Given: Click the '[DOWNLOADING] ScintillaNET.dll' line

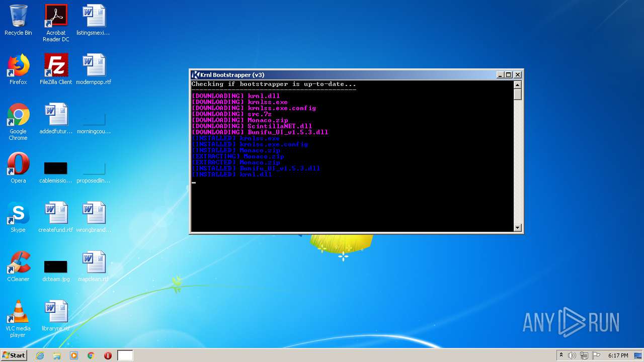Looking at the screenshot, I should [252, 126].
